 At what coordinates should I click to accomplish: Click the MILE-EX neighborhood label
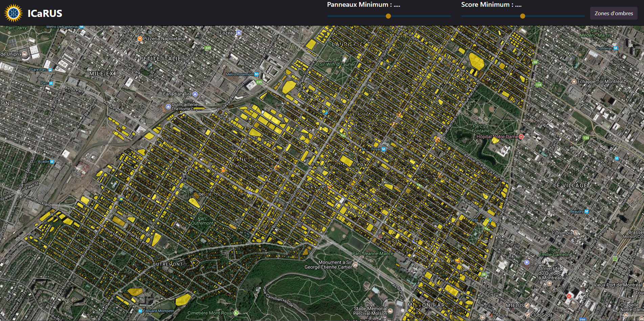pos(101,73)
